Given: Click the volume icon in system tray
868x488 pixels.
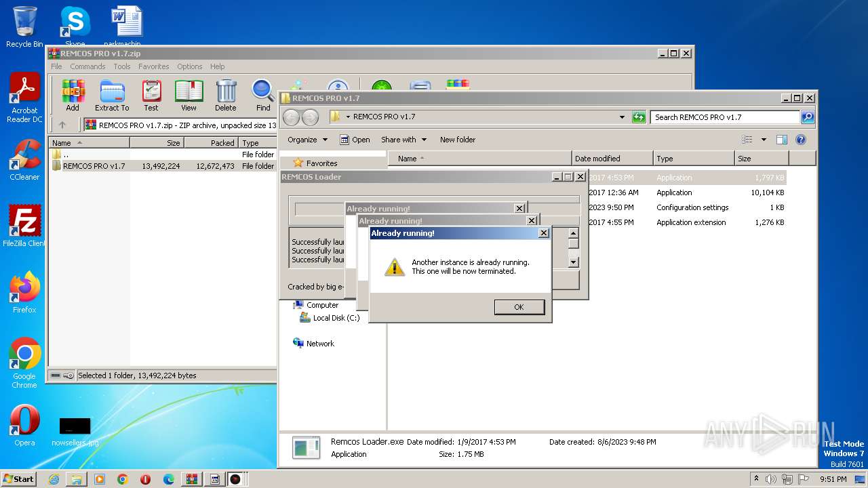Looking at the screenshot, I should point(770,479).
